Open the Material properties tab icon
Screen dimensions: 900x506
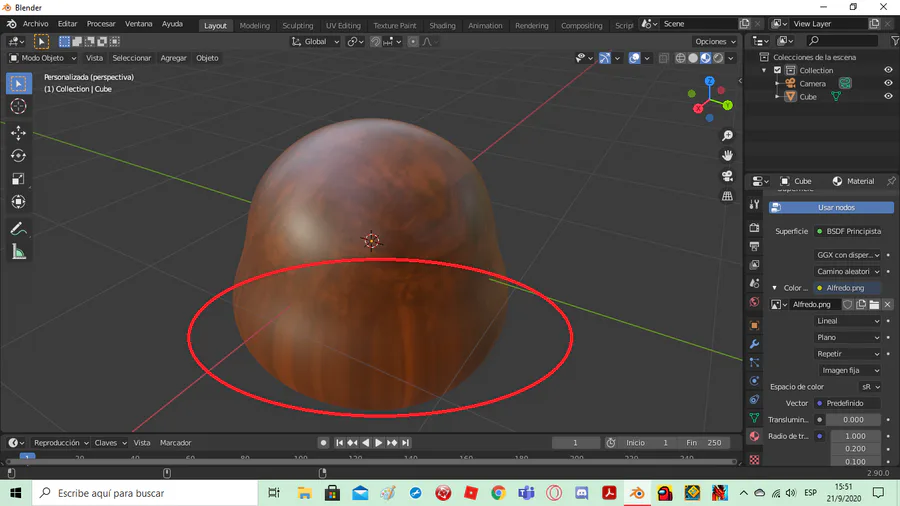pyautogui.click(x=755, y=436)
